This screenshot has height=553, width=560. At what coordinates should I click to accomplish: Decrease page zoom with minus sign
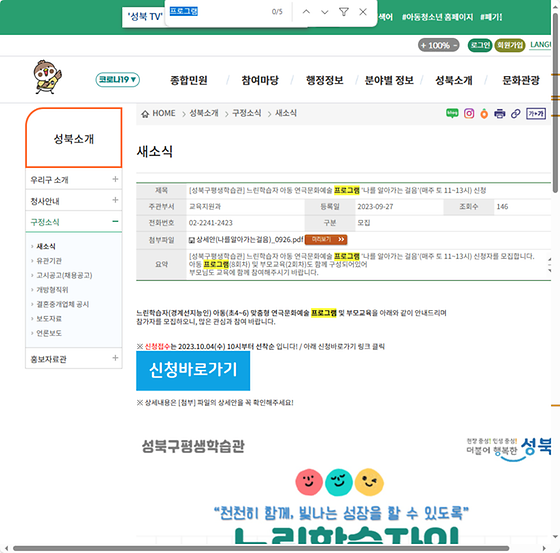(x=455, y=45)
